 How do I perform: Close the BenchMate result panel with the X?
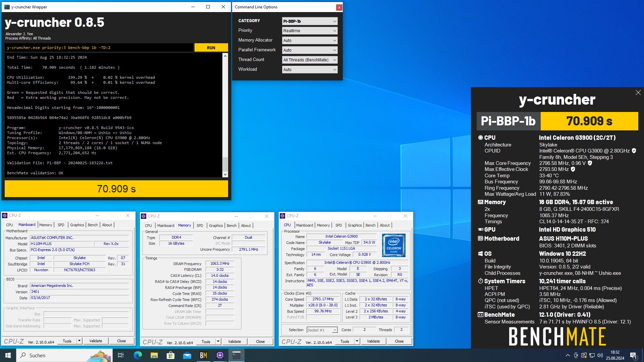point(638,93)
